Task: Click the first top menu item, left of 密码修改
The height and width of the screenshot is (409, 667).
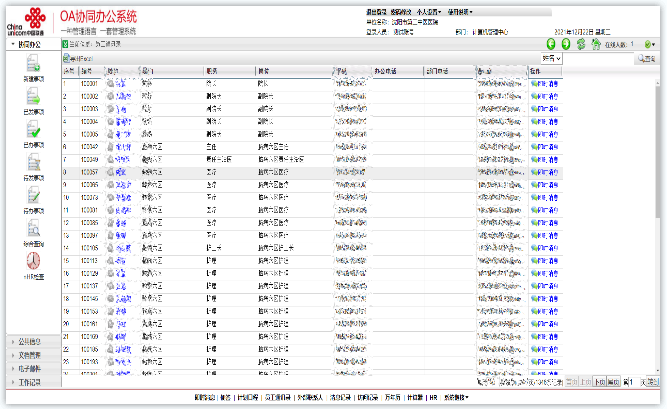Action: pos(376,12)
